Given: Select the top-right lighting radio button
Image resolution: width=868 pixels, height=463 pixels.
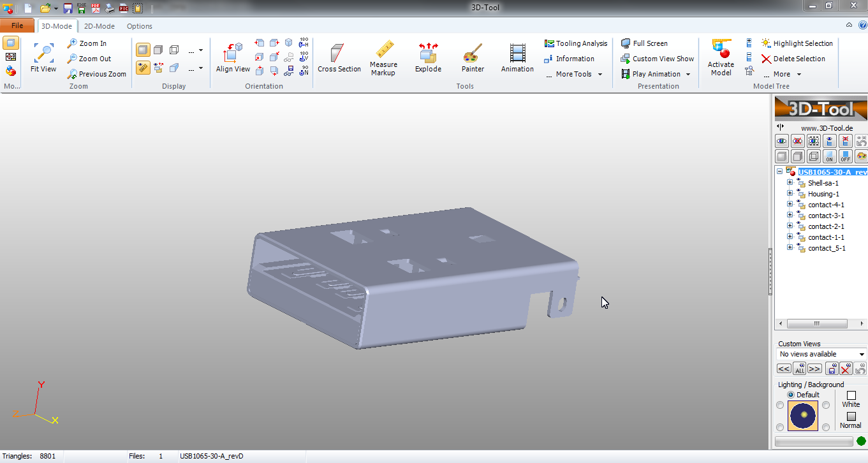Looking at the screenshot, I should point(826,405).
